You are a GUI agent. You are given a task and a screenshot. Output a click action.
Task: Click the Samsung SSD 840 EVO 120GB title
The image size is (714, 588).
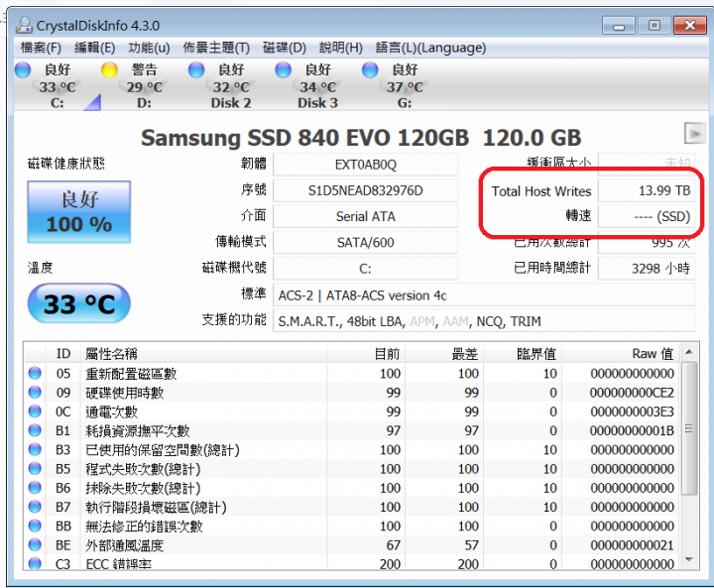click(361, 138)
